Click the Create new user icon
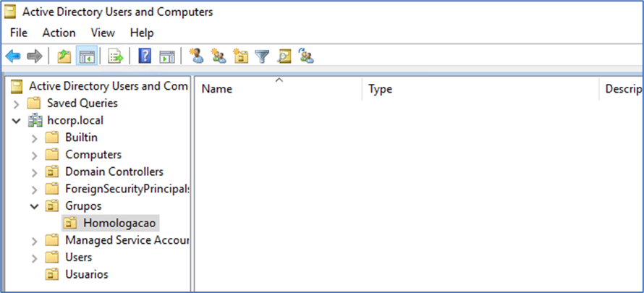Image resolution: width=644 pixels, height=293 pixels. [x=195, y=56]
